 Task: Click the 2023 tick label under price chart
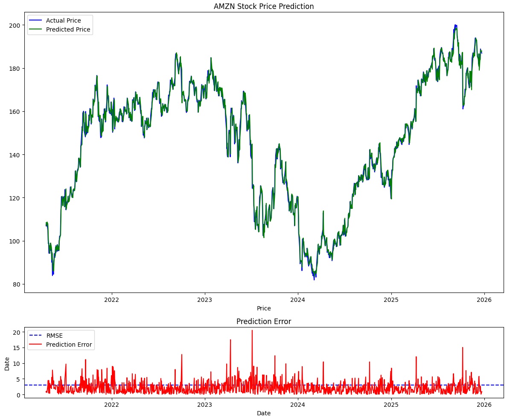[x=205, y=300]
